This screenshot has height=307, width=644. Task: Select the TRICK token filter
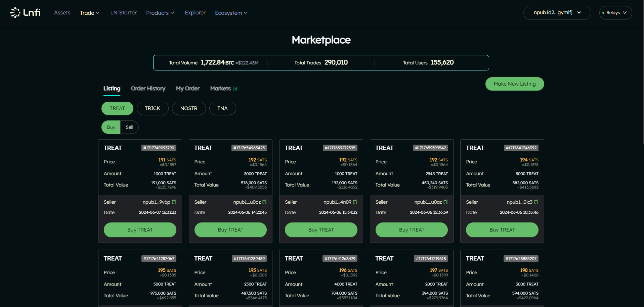pos(153,108)
